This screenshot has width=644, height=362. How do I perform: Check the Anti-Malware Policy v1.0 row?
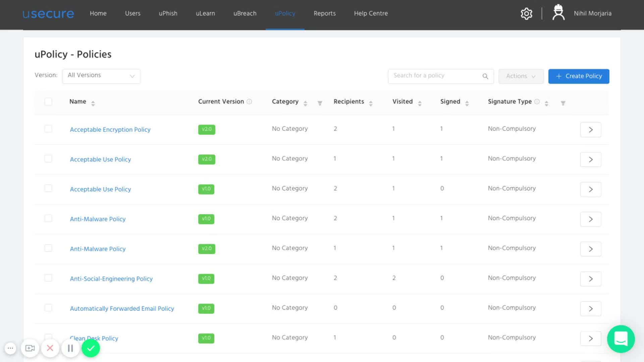[48, 218]
